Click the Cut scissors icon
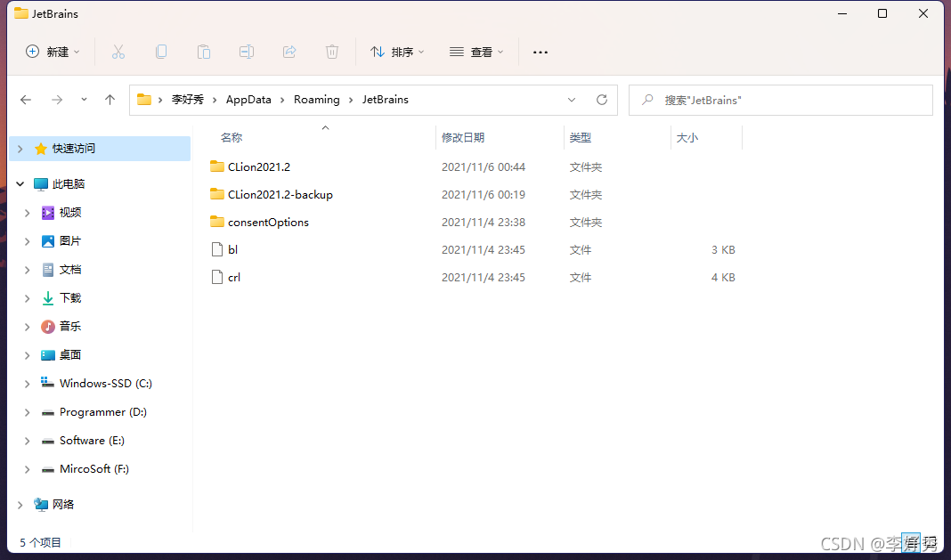The width and height of the screenshot is (951, 560). click(x=118, y=53)
